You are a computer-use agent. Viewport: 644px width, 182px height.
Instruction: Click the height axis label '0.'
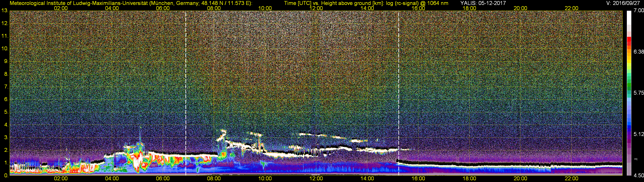pos(6,176)
